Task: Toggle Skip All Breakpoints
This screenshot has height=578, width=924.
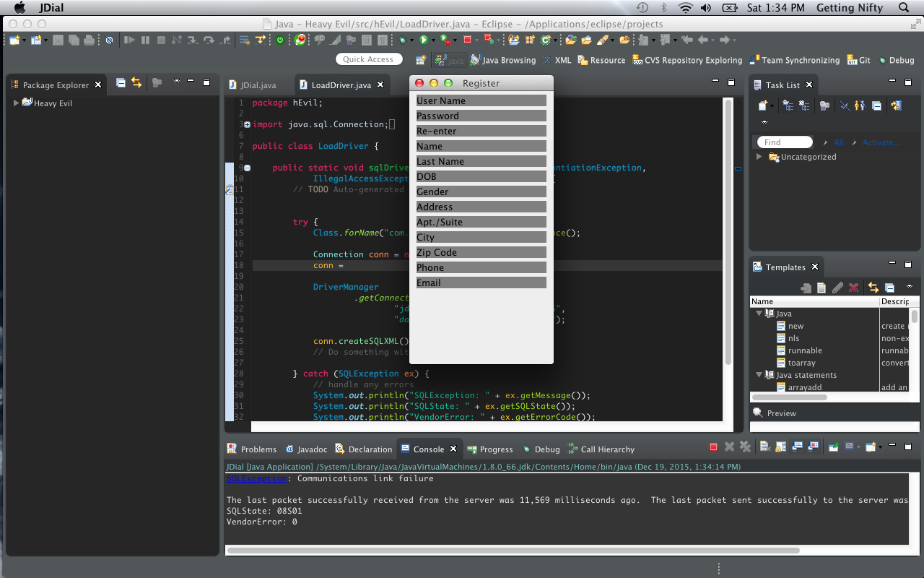Action: point(110,40)
